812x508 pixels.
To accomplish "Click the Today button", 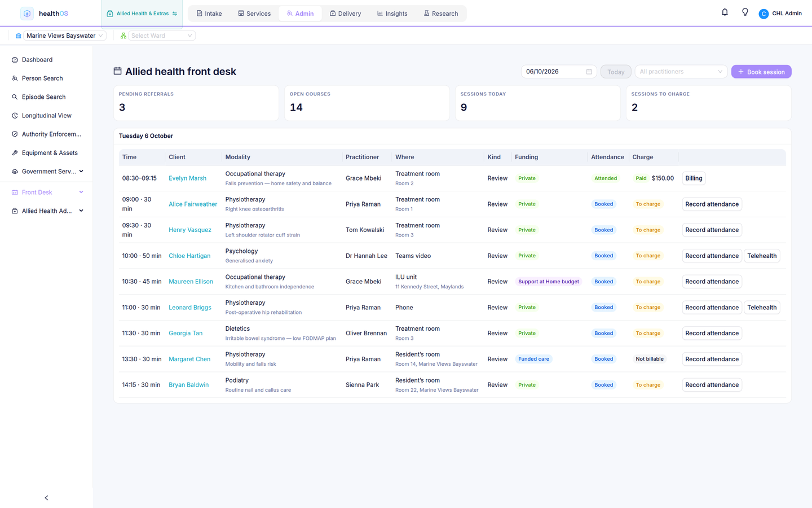I will click(x=616, y=72).
